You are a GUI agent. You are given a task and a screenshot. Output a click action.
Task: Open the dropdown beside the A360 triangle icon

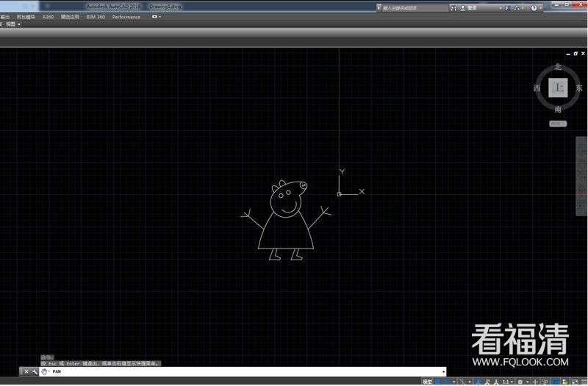pyautogui.click(x=523, y=8)
